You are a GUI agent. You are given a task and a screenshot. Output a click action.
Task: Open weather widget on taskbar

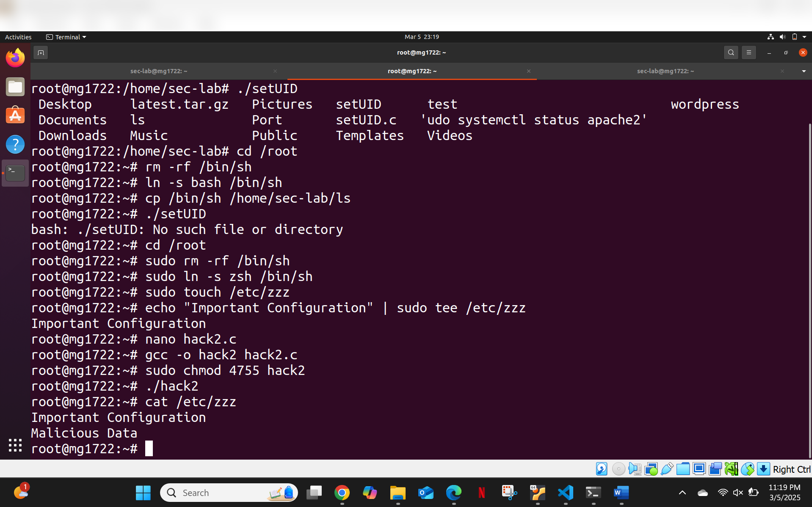click(21, 492)
